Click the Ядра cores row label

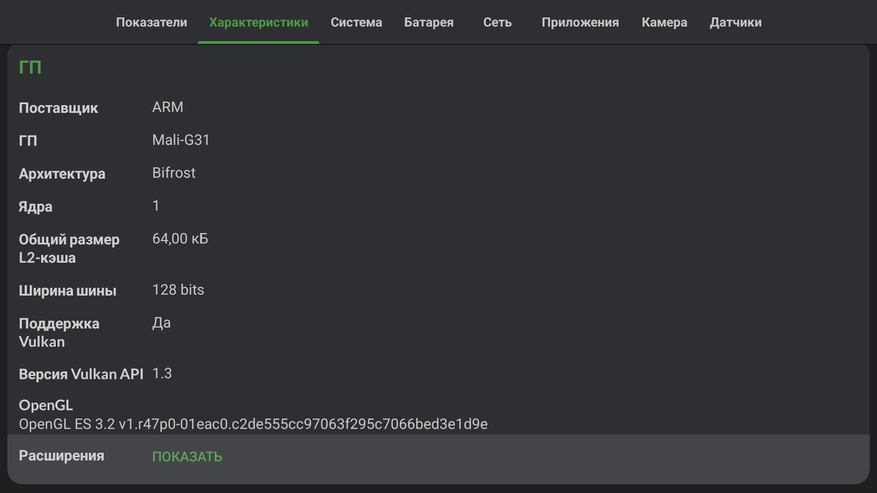coord(36,207)
